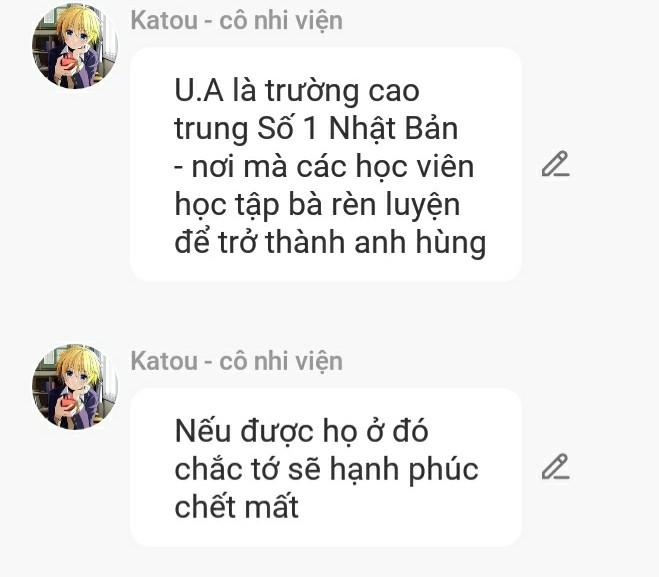Select the line "để trở thành anh hùng"
The height and width of the screenshot is (577, 659).
[x=330, y=243]
